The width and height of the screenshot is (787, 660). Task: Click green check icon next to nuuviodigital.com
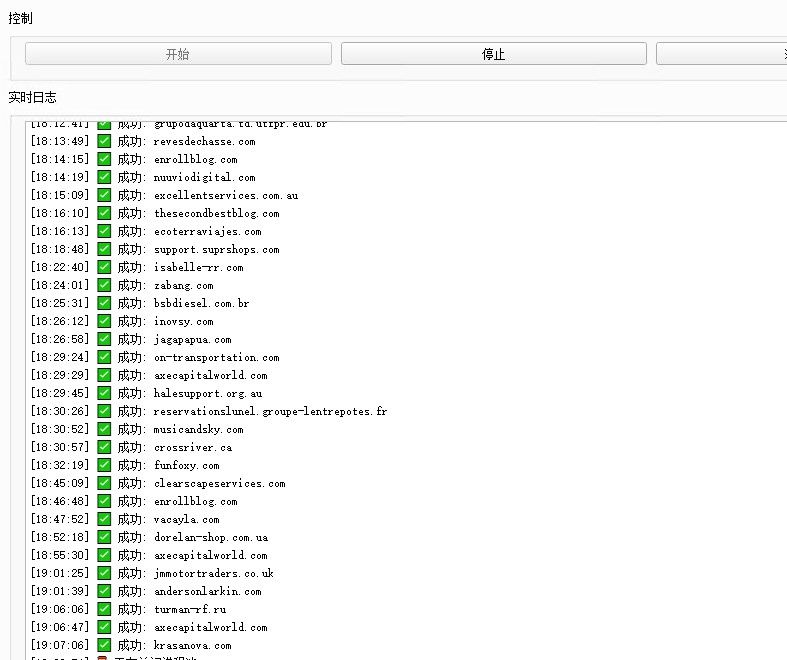point(104,177)
